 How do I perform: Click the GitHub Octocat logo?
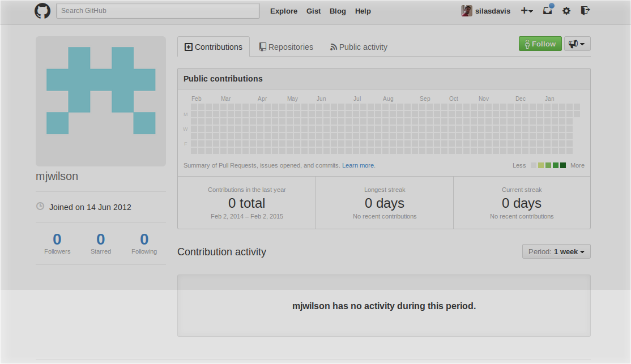tap(42, 11)
